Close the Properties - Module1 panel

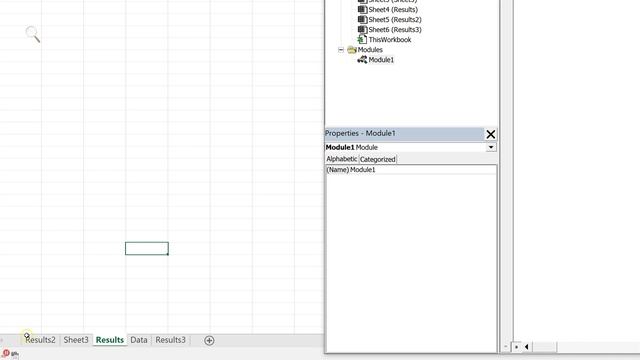tap(491, 134)
